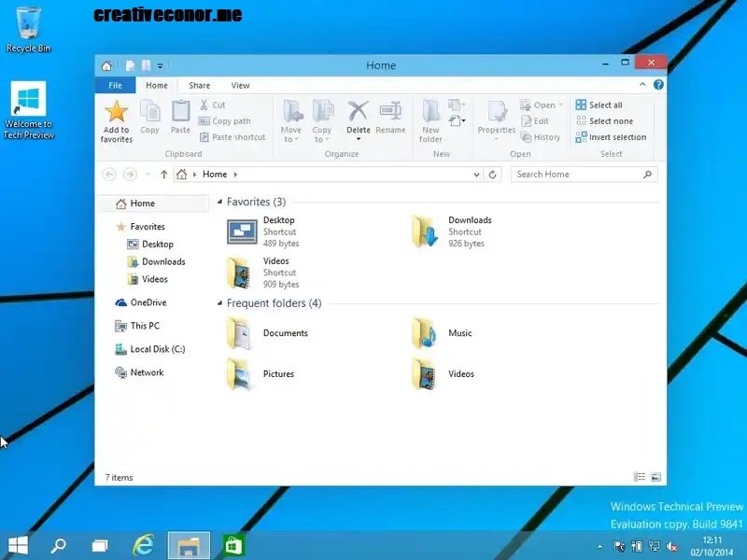Screen dimensions: 747x560
Task: Select the Pictures frequent folder
Action: (x=261, y=374)
